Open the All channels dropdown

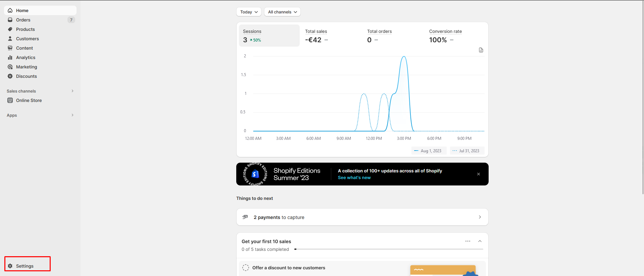coord(282,12)
